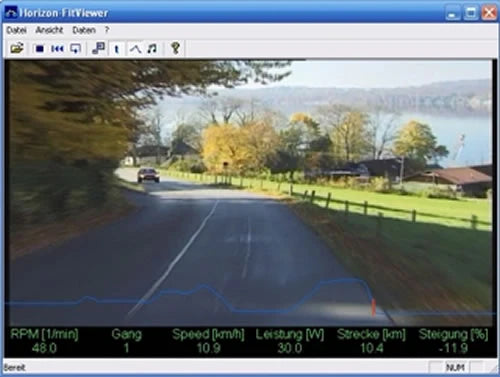
Task: Click the Gang label
Action: (126, 334)
